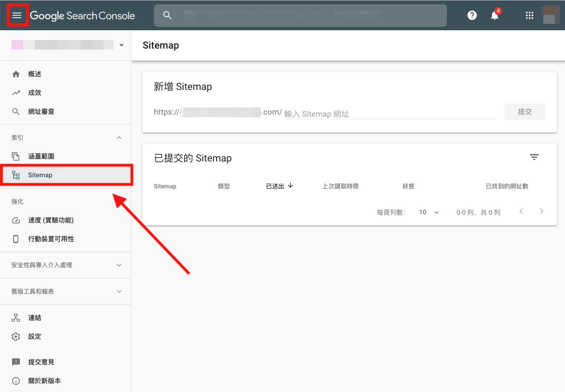The height and width of the screenshot is (392, 565).
Task: Open the hamburger main menu
Action: (x=17, y=15)
